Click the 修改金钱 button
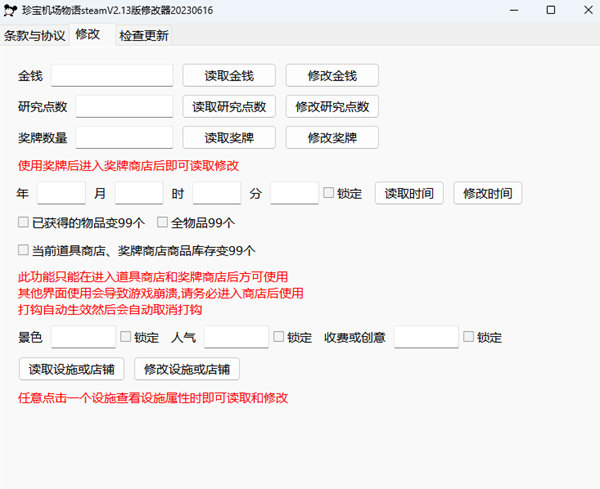 pyautogui.click(x=332, y=75)
